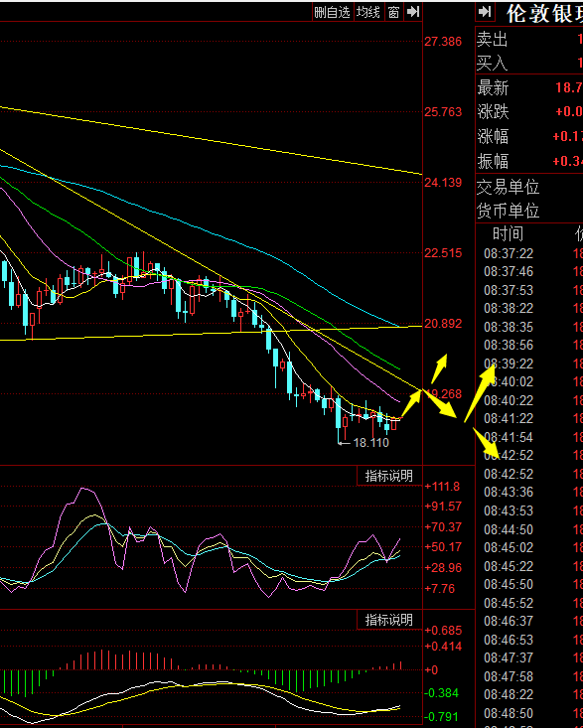Select the 08:40:22 tick row
Image resolution: width=583 pixels, height=728 pixels.
[529, 400]
